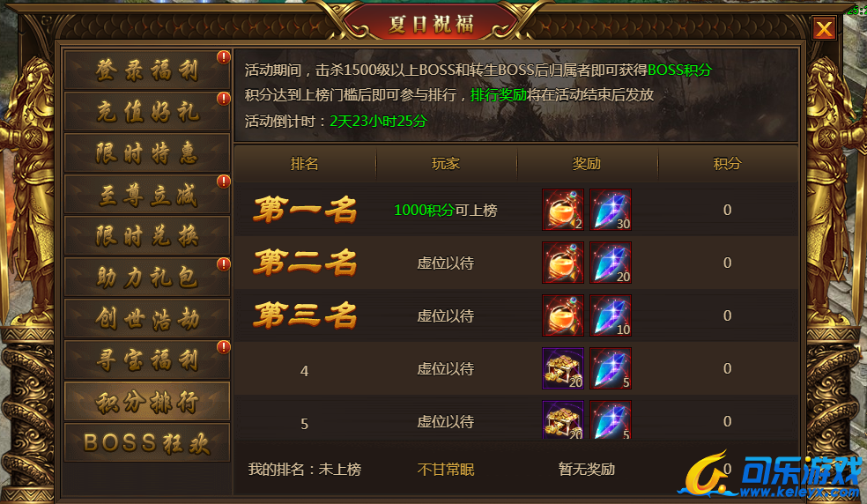The height and width of the screenshot is (504, 867).
Task: Click first place orange potion reward icon
Action: (x=563, y=210)
